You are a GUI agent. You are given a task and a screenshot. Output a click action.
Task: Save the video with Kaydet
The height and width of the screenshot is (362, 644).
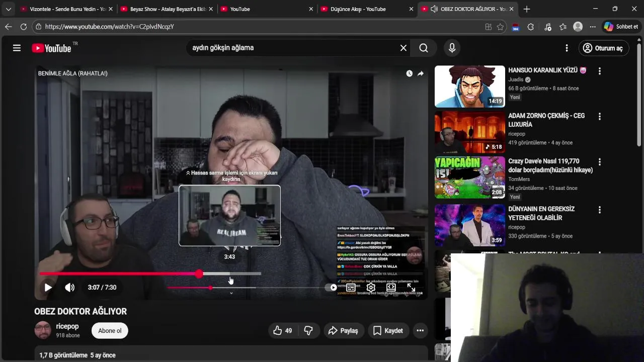point(388,330)
